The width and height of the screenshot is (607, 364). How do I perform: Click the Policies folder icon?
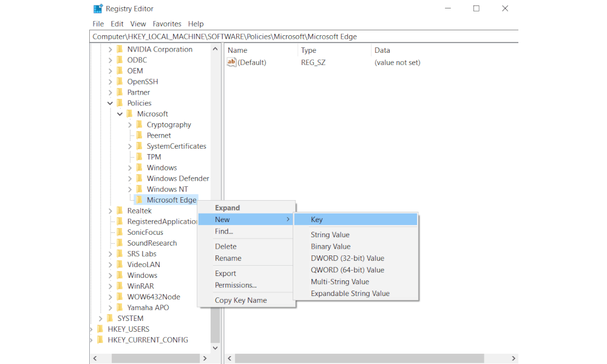[x=120, y=103]
